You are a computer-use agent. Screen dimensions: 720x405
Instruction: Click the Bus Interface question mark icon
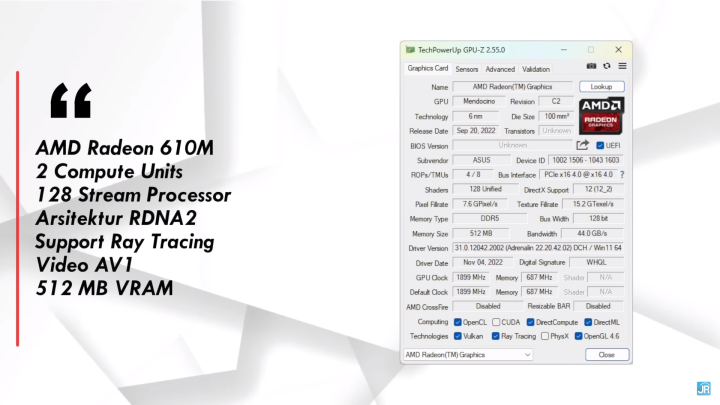pyautogui.click(x=621, y=174)
